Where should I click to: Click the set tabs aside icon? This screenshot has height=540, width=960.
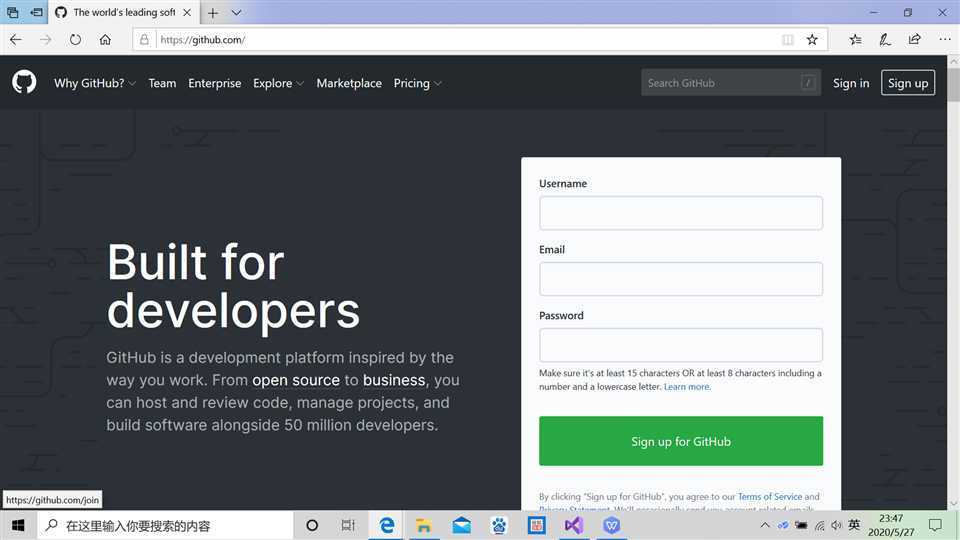tap(37, 12)
